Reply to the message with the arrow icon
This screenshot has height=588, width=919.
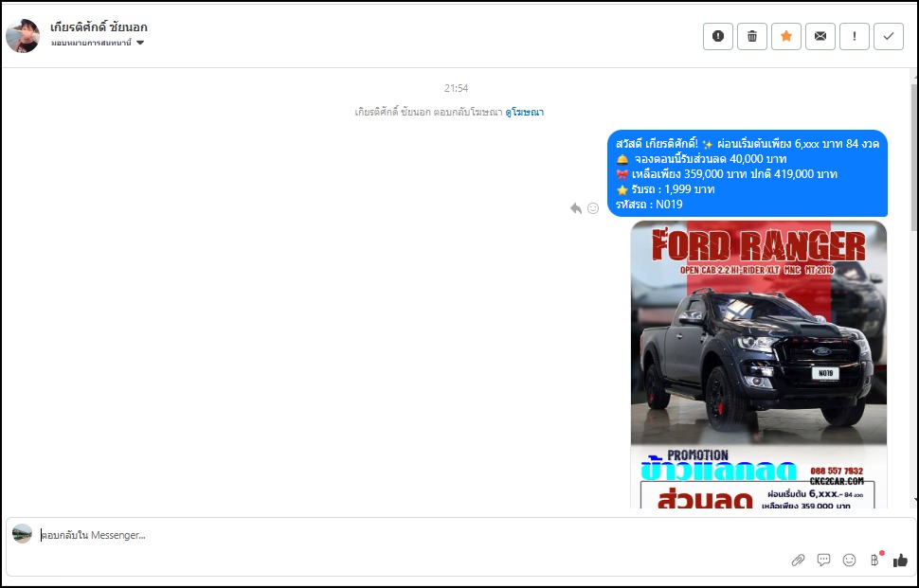pos(576,208)
